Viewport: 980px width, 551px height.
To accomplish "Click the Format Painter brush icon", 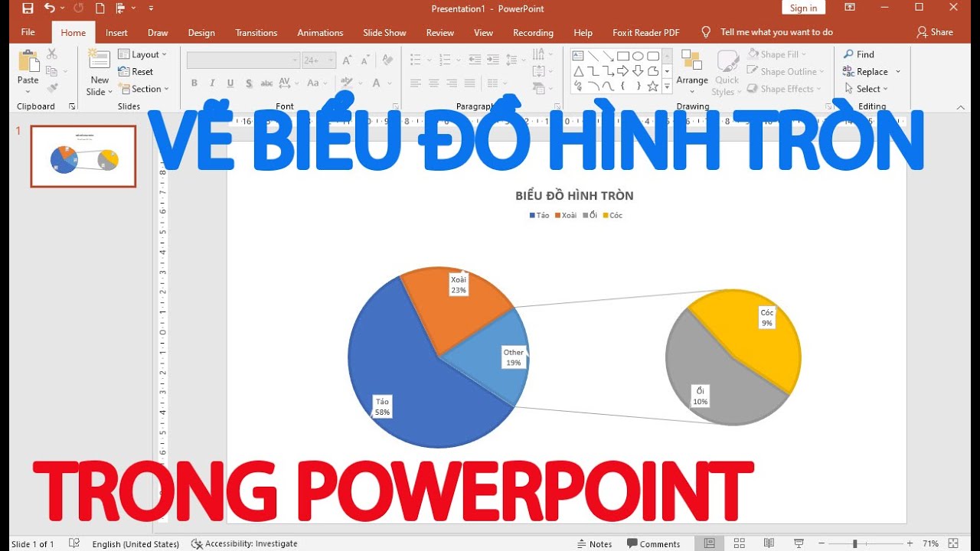I will tap(52, 89).
